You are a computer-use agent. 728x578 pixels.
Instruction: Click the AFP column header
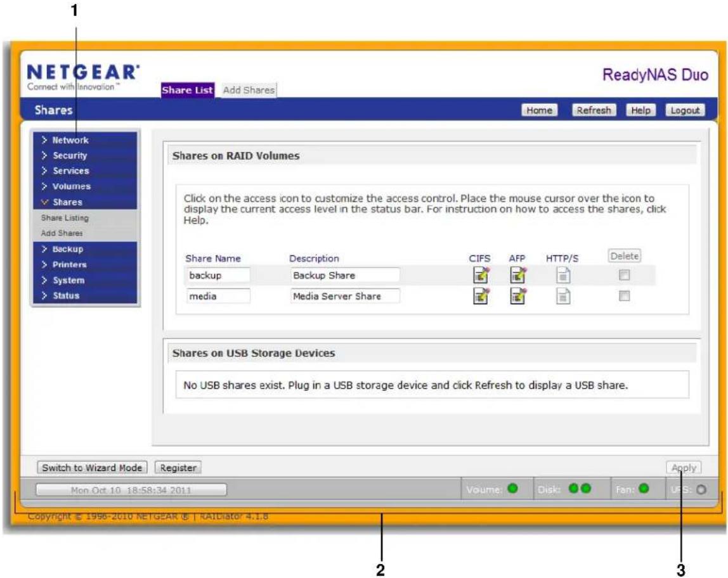[517, 259]
